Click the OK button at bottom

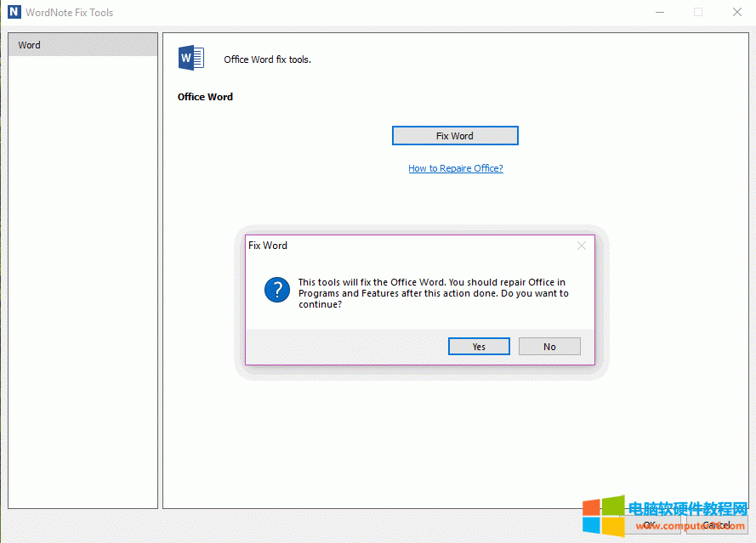tap(650, 525)
